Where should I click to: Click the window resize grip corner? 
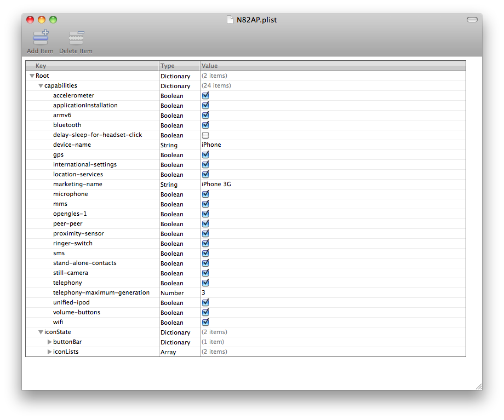point(479,387)
